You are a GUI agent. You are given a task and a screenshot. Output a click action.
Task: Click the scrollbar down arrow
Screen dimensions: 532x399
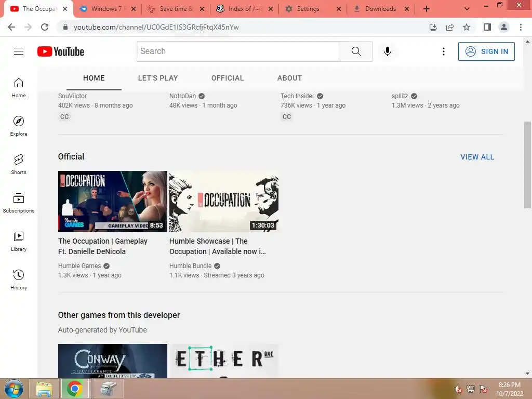point(527,374)
